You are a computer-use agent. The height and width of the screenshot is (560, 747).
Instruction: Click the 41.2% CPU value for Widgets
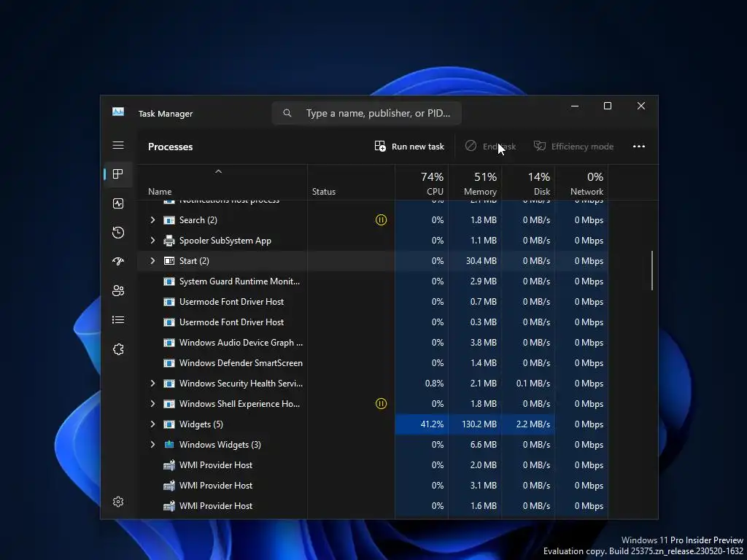[432, 424]
